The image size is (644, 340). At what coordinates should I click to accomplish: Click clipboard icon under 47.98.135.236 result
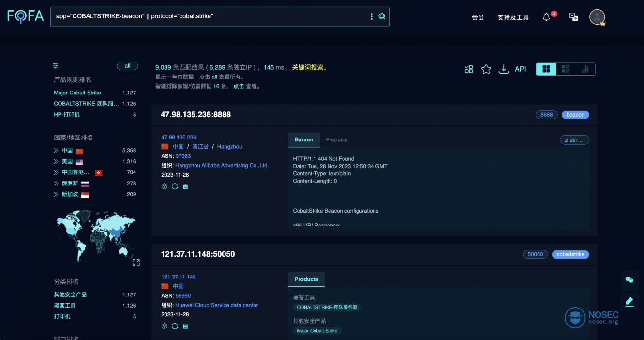[x=185, y=186]
